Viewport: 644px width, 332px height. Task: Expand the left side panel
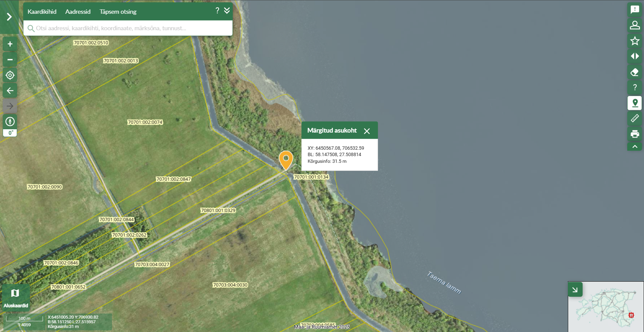9,17
